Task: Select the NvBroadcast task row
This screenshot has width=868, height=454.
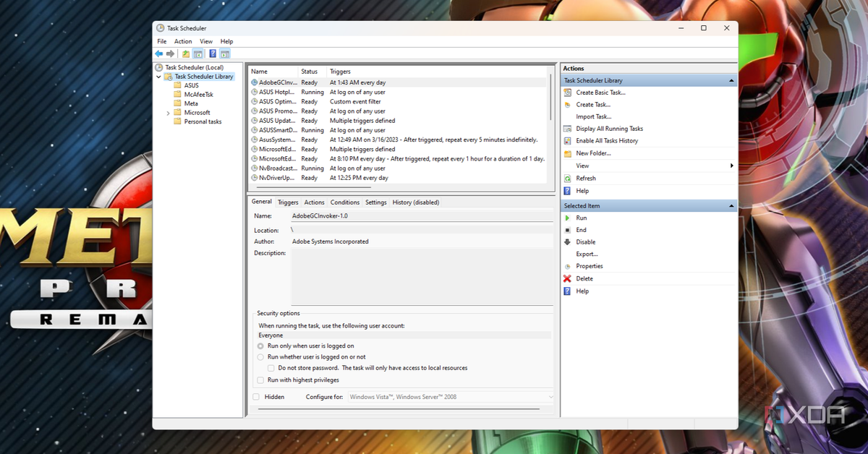Action: (273, 168)
